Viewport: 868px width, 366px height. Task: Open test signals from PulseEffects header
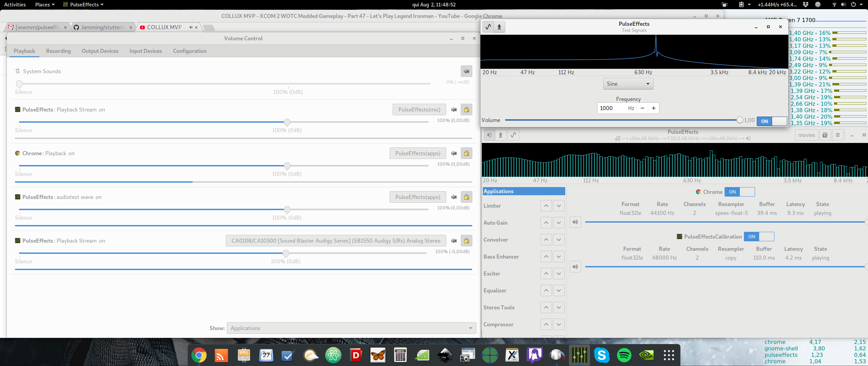click(513, 135)
